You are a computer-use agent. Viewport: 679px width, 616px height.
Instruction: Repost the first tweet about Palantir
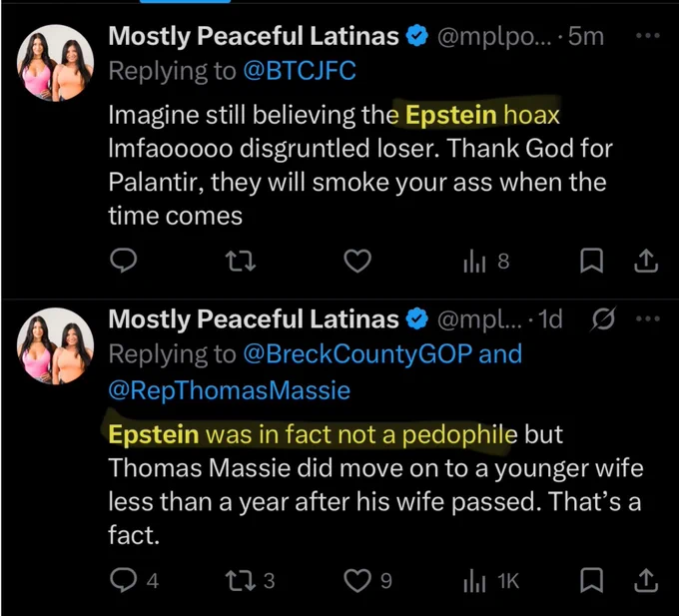241,262
